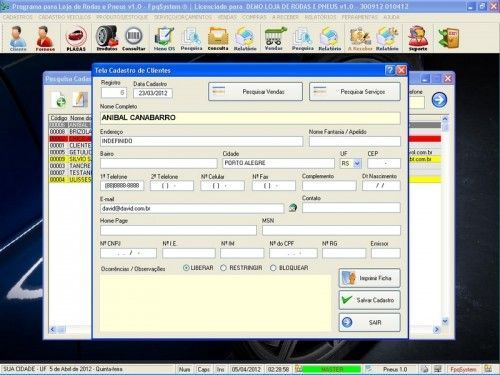Click into the E-mail field

point(192,208)
